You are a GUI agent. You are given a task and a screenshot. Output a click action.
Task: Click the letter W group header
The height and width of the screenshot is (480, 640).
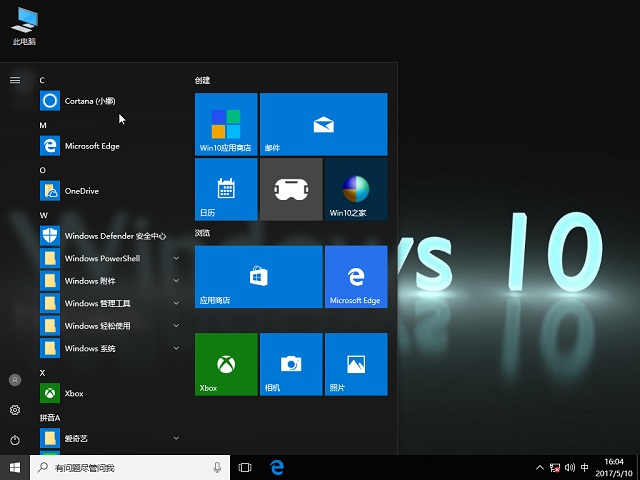pyautogui.click(x=44, y=215)
